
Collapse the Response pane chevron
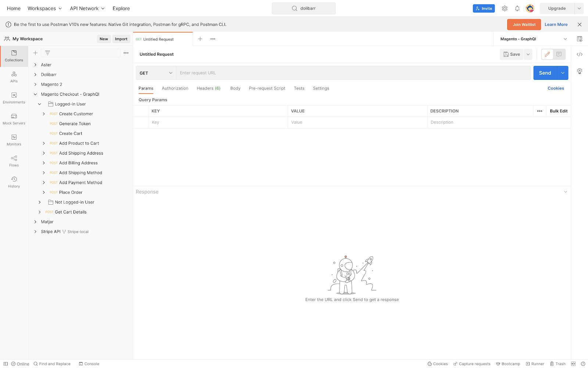click(x=566, y=192)
